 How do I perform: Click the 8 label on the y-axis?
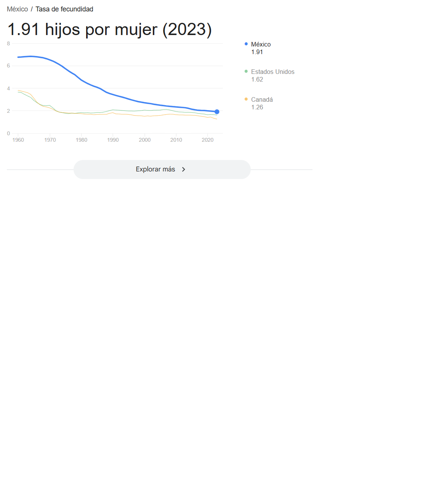[x=8, y=43]
